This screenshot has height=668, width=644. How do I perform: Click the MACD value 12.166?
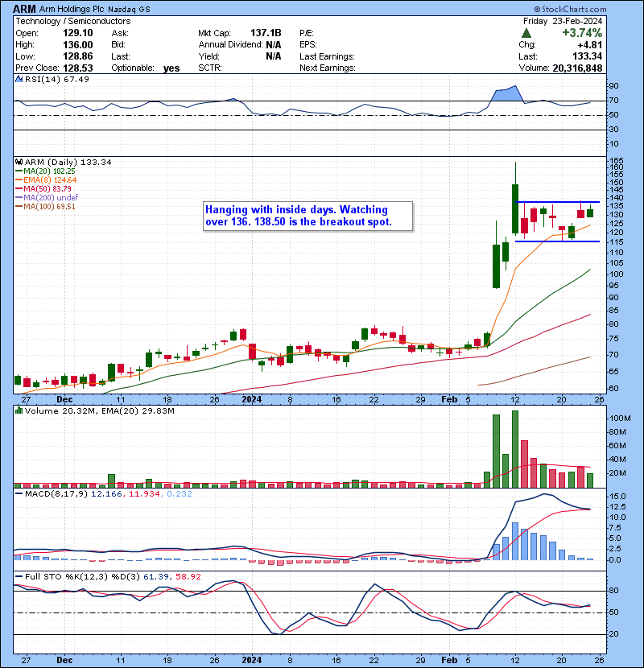point(106,494)
